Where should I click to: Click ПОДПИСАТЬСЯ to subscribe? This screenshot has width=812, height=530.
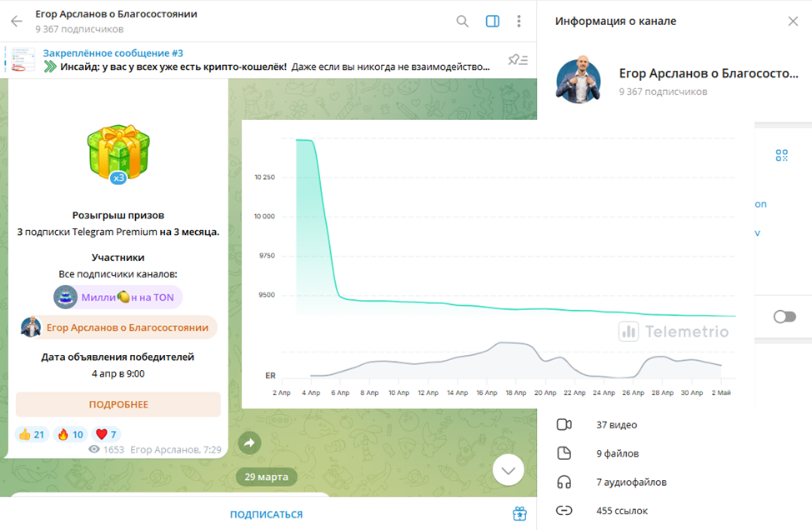point(266,514)
